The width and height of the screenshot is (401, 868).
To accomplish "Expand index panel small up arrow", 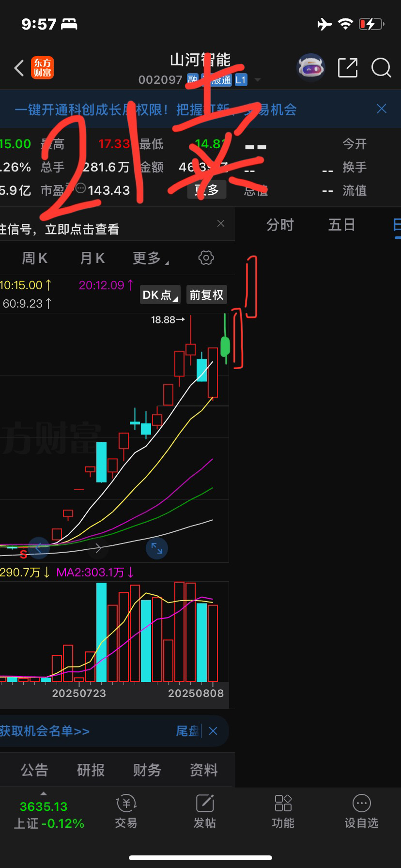I will tap(44, 793).
